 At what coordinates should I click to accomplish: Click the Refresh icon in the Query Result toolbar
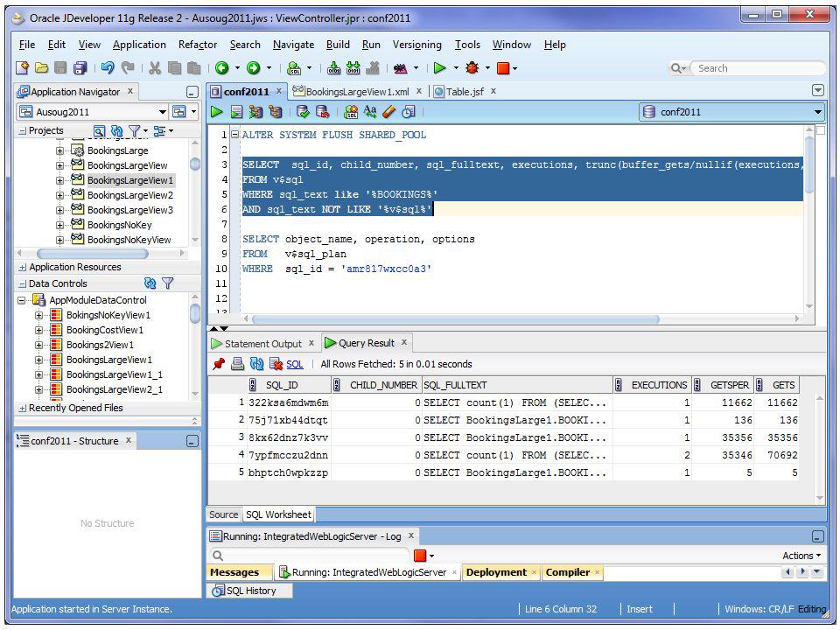pos(256,364)
